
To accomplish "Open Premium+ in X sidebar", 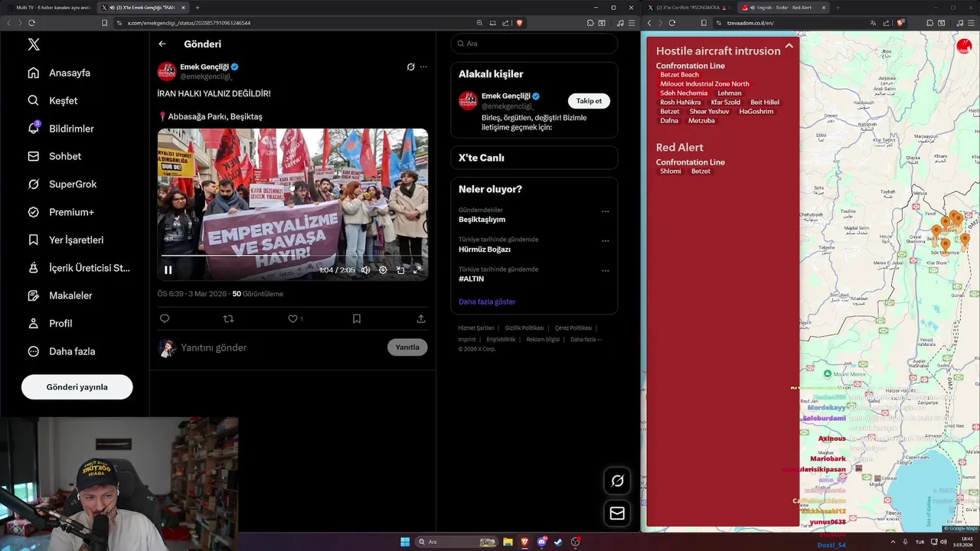I will pos(61,212).
